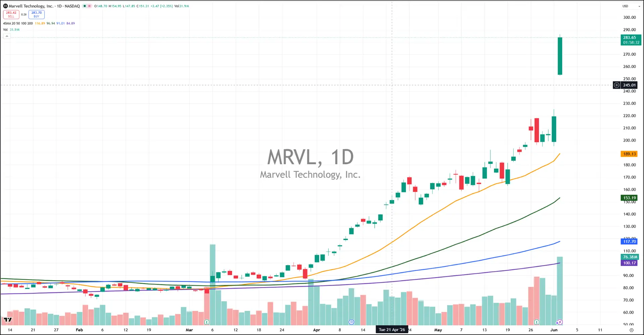This screenshot has height=335, width=644.
Task: Click the Vol legend value 31.9M
Action: [15, 30]
